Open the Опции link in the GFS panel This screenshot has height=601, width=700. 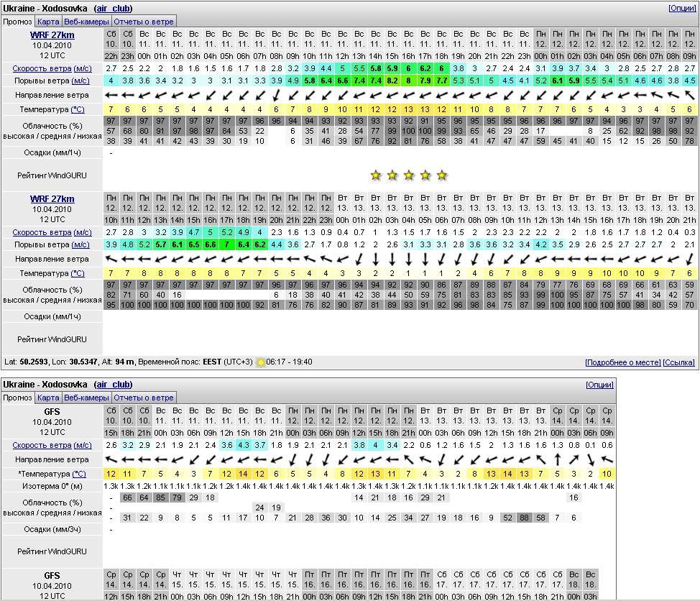(599, 385)
